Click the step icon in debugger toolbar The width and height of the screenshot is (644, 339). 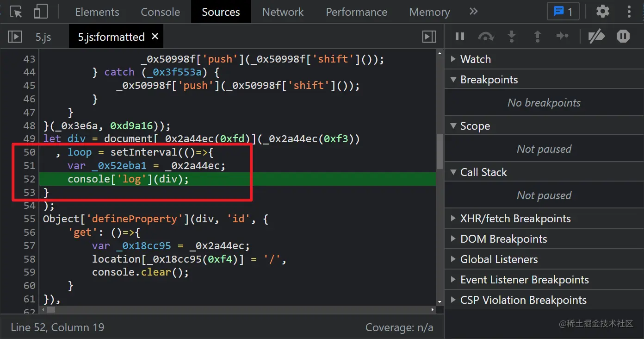(x=563, y=36)
